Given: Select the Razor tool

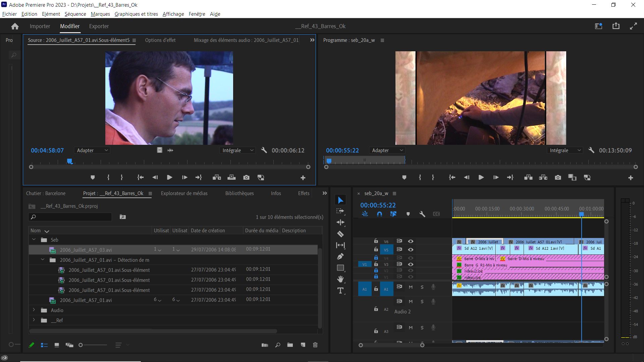Looking at the screenshot, I should (340, 234).
